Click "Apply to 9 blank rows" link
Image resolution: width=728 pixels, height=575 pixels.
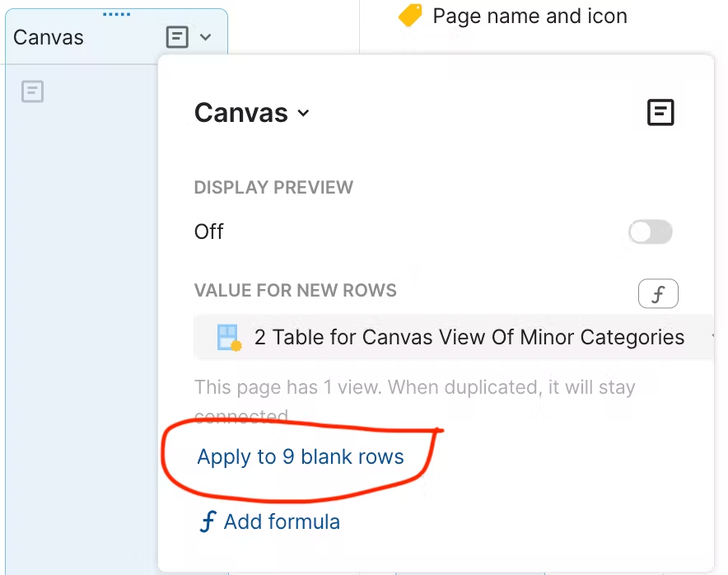pyautogui.click(x=301, y=457)
